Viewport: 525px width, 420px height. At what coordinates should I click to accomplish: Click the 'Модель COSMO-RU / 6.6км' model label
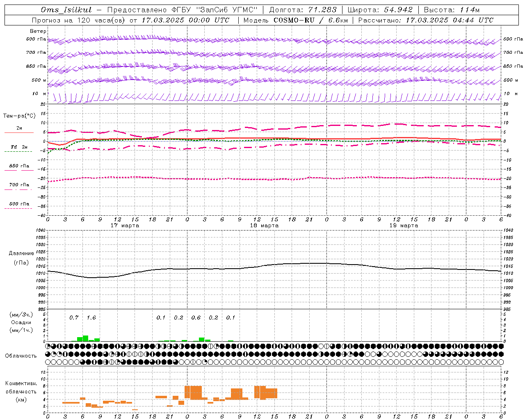[x=295, y=20]
